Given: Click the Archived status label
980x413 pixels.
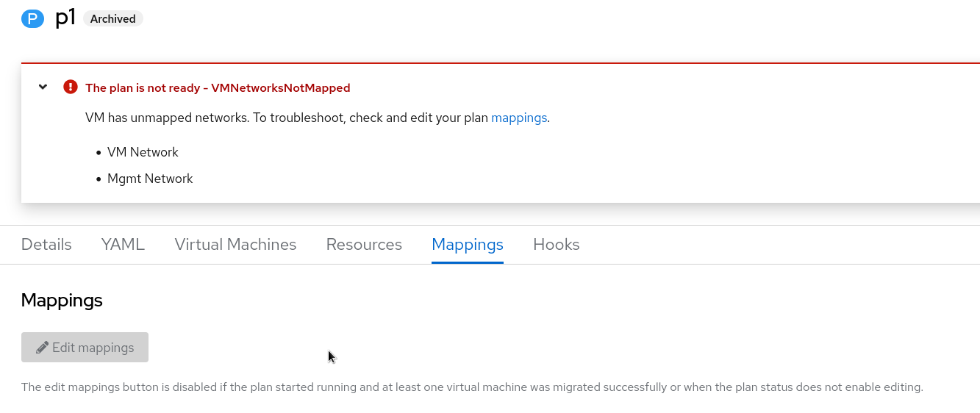Looking at the screenshot, I should click(112, 19).
